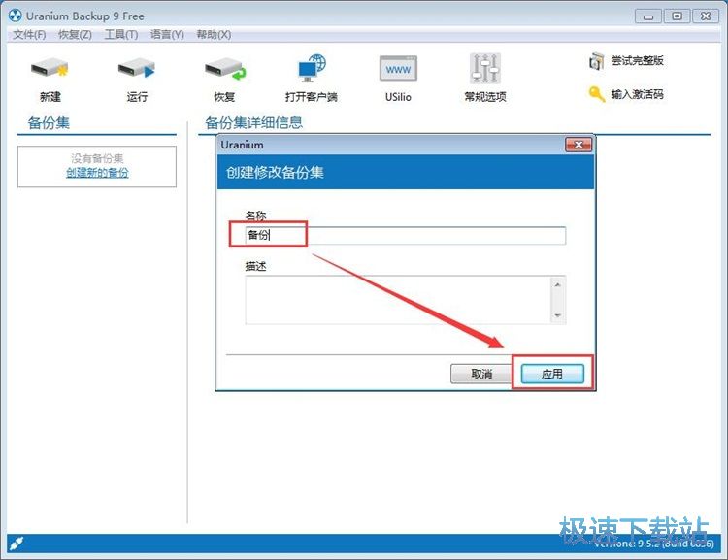Click the 新建 new backup toolbar icon
This screenshot has height=560, width=728.
[50, 70]
